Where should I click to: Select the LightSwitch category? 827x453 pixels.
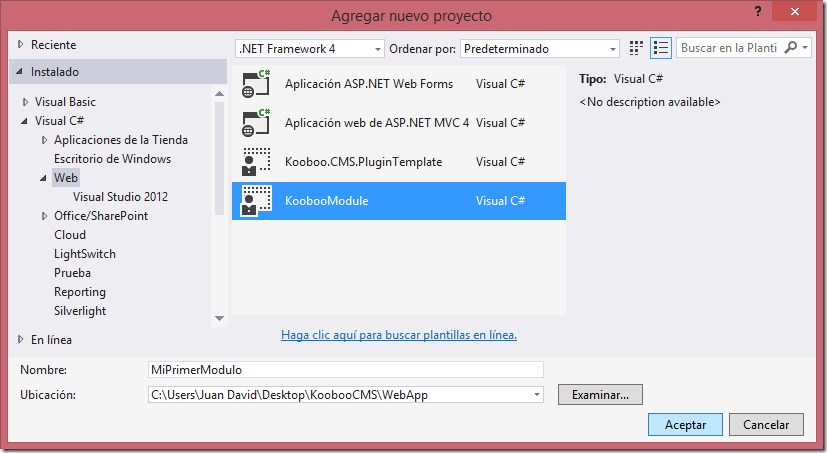pyautogui.click(x=84, y=254)
